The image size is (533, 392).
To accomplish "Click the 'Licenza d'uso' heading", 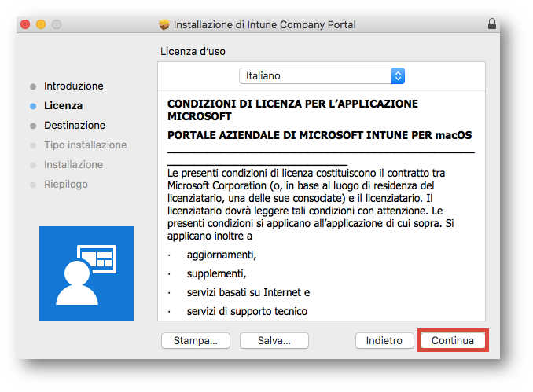I will [193, 51].
